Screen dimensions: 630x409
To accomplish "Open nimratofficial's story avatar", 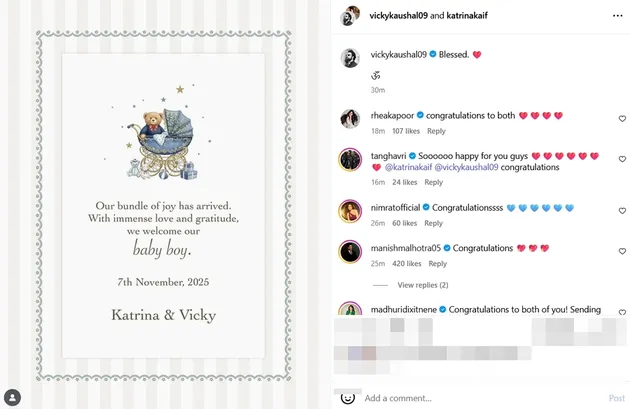I will 350,211.
